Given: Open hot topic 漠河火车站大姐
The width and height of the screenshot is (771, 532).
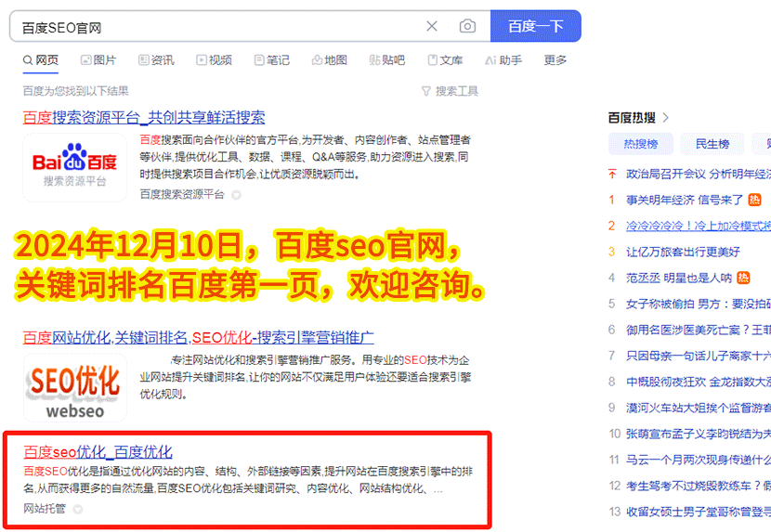Looking at the screenshot, I should click(x=699, y=408).
